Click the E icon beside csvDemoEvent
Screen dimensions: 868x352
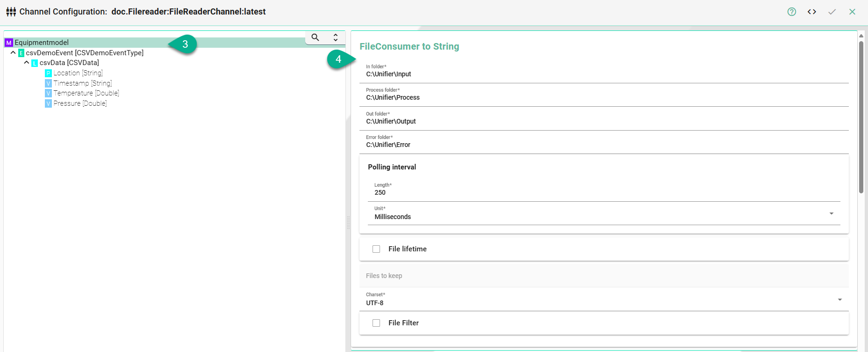coord(21,53)
